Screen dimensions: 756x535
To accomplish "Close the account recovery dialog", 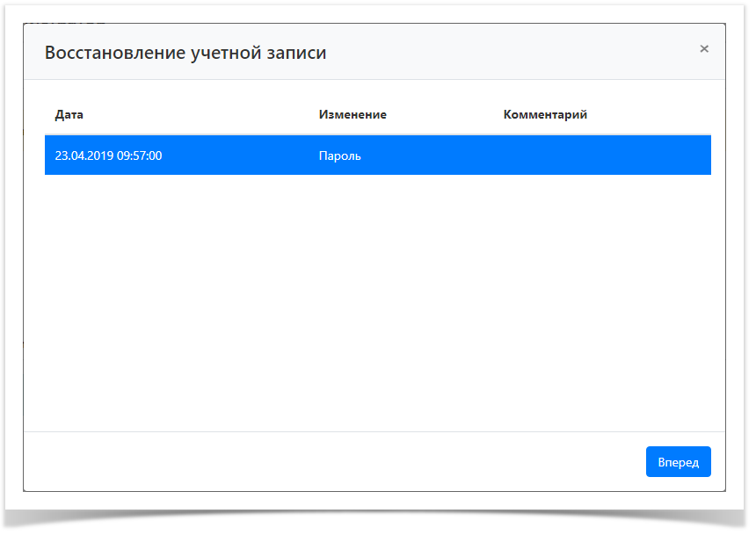I will pos(703,49).
